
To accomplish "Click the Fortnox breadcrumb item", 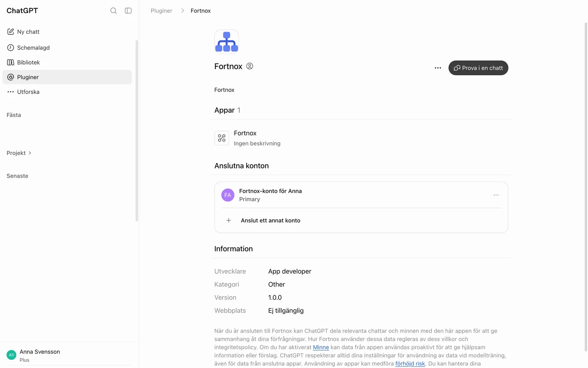I will coord(200,11).
